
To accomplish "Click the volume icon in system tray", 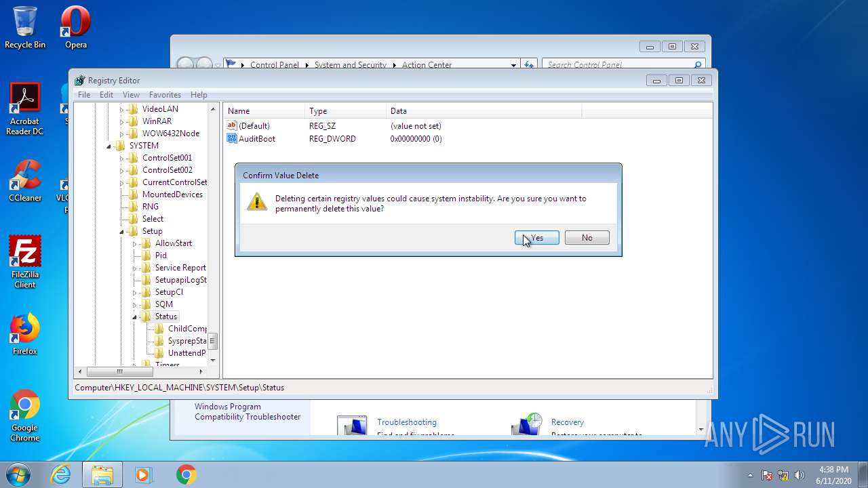I will coord(800,475).
